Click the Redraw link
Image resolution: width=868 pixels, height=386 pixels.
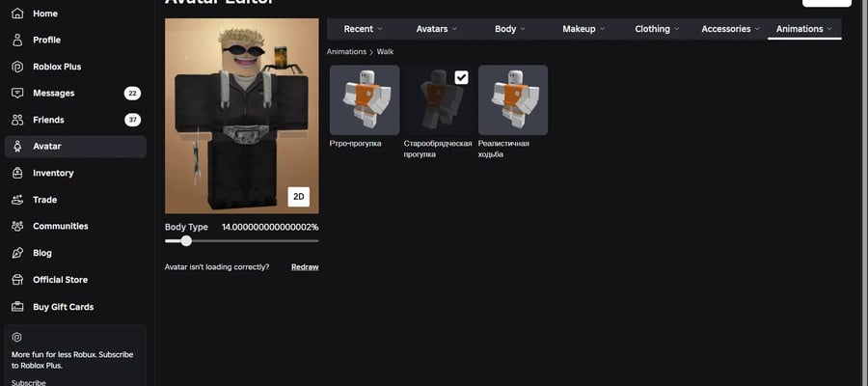305,267
